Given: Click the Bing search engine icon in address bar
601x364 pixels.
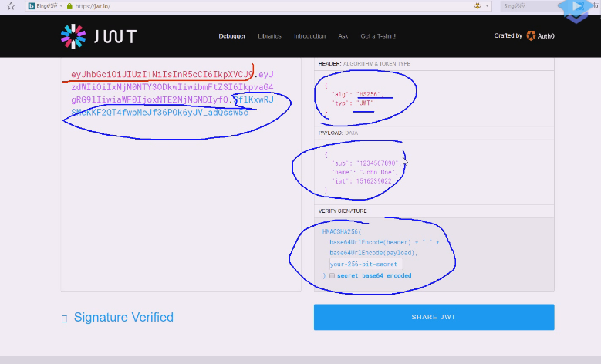Looking at the screenshot, I should coord(32,6).
